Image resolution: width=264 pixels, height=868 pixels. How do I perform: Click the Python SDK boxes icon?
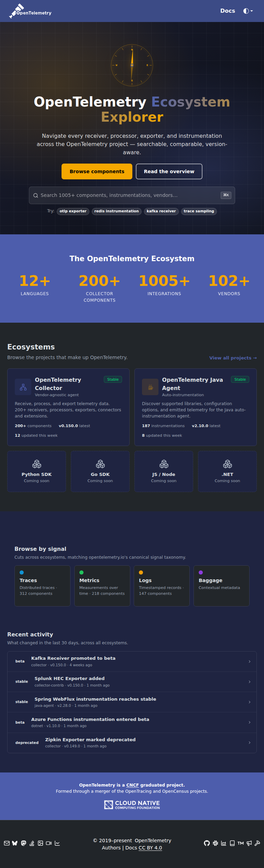pos(37,464)
